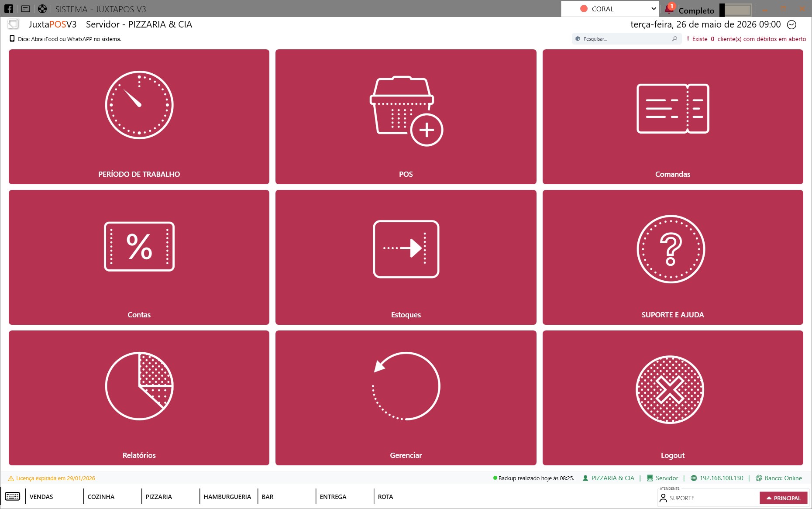Viewport: 812px width, 509px height.
Task: Switch to the COZINHA tab
Action: coord(112,497)
